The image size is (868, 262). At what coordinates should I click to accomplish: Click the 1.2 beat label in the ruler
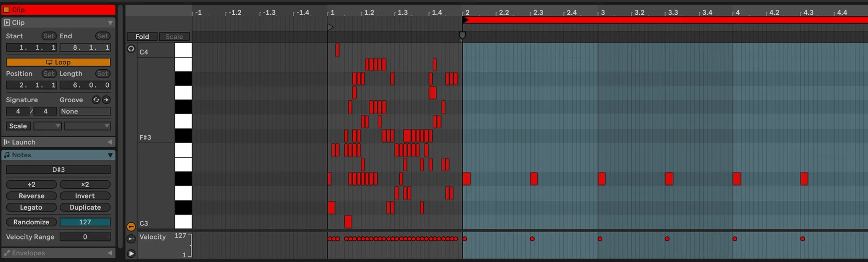tap(369, 12)
